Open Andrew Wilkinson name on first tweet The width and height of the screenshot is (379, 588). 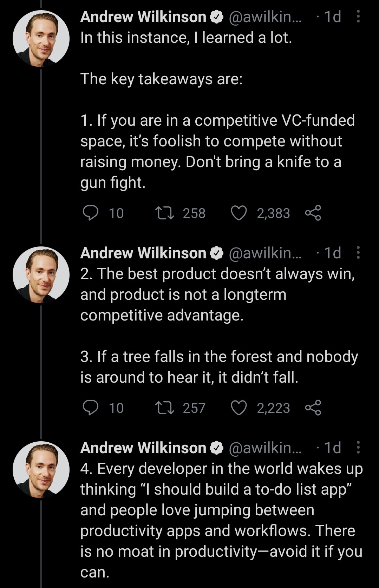[143, 17]
